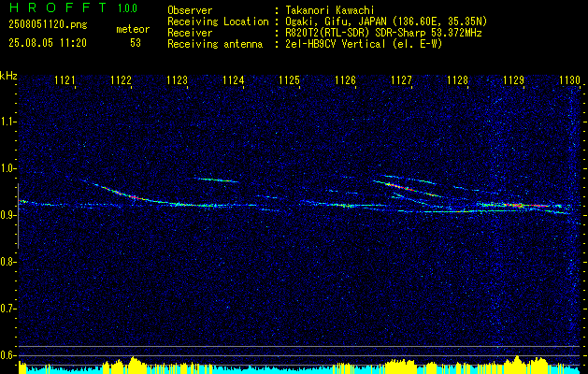Click the 0.6 kHz frequency label

click(x=7, y=355)
